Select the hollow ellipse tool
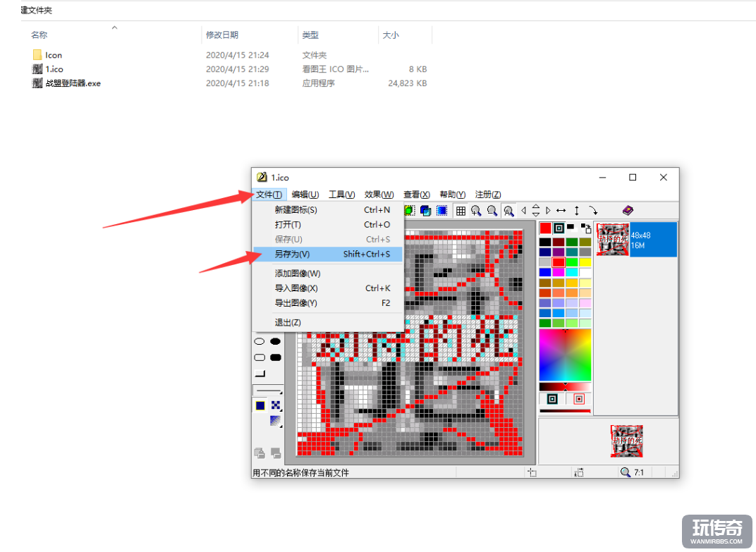This screenshot has height=552, width=756. click(x=260, y=341)
